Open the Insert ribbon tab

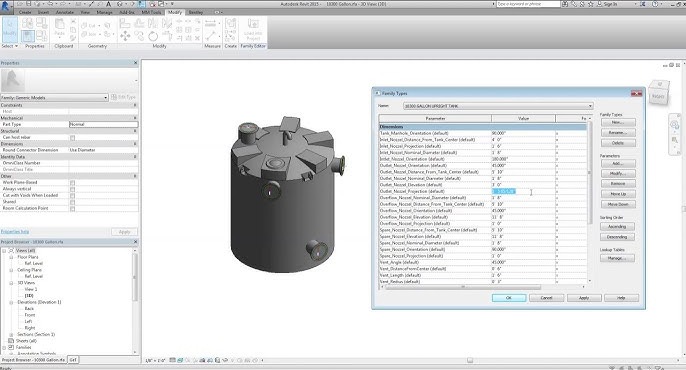coord(43,12)
